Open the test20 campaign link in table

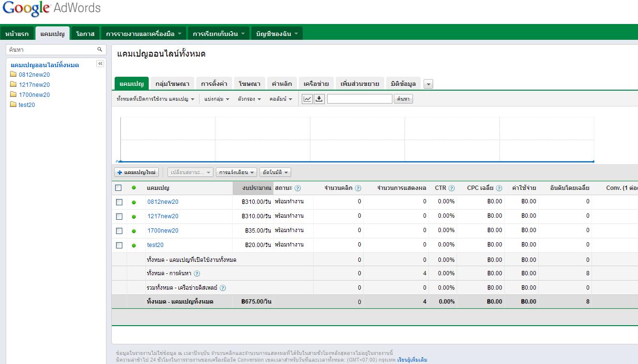click(x=155, y=245)
